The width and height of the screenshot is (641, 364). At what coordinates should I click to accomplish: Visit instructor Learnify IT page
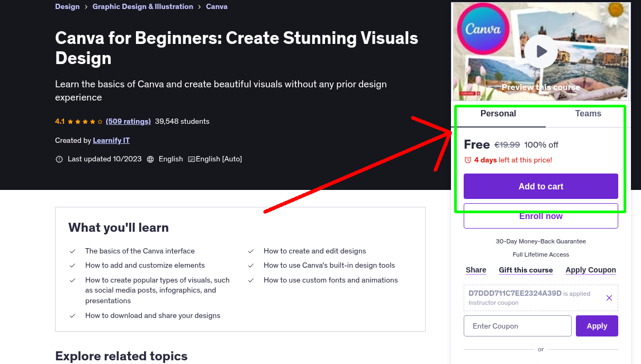(x=111, y=140)
